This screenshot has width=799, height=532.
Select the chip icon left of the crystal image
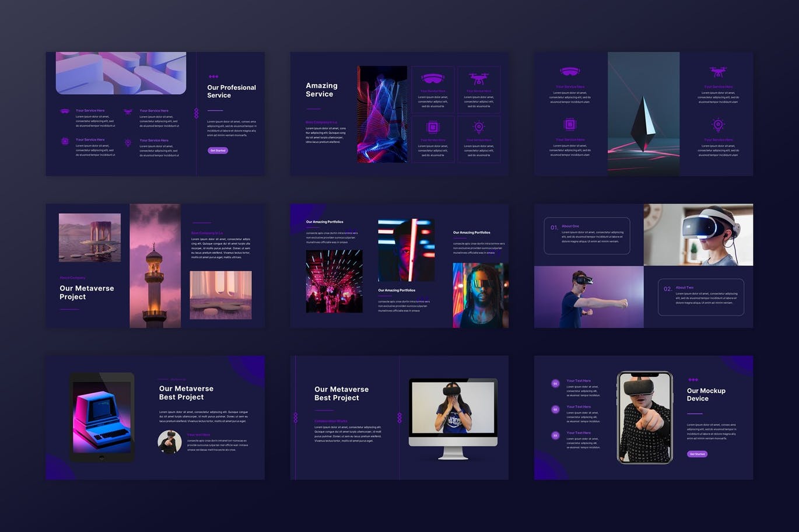click(x=570, y=124)
